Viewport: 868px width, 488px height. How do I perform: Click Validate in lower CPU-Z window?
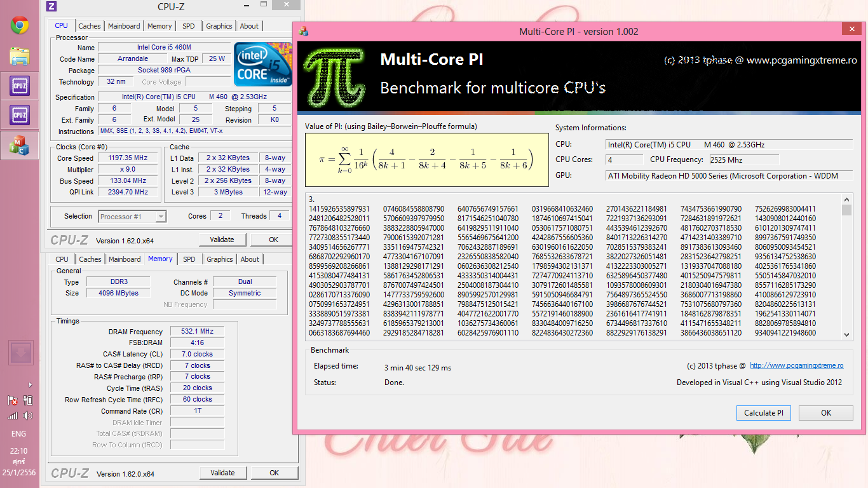(223, 473)
